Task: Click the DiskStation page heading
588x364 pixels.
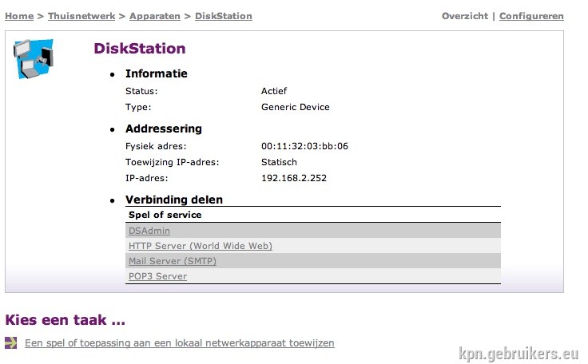Action: (x=140, y=49)
